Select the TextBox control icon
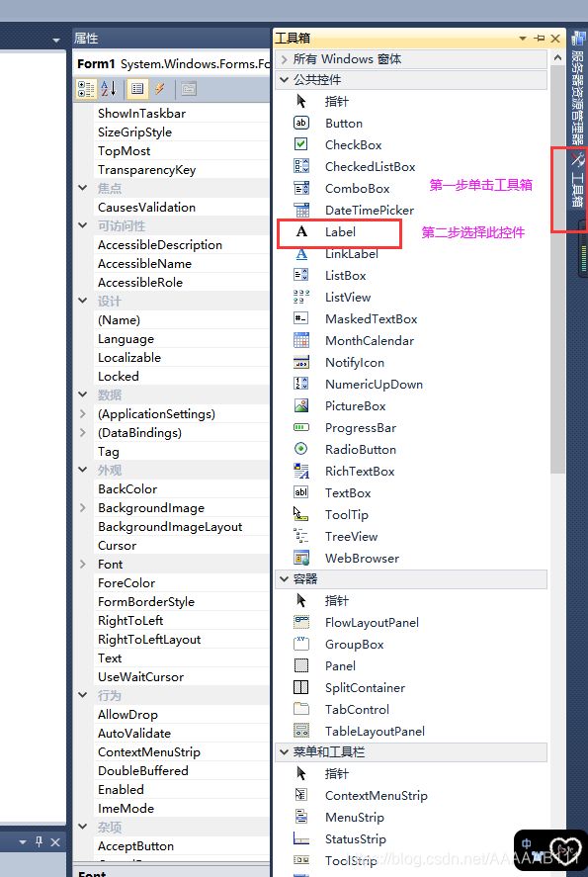 300,492
